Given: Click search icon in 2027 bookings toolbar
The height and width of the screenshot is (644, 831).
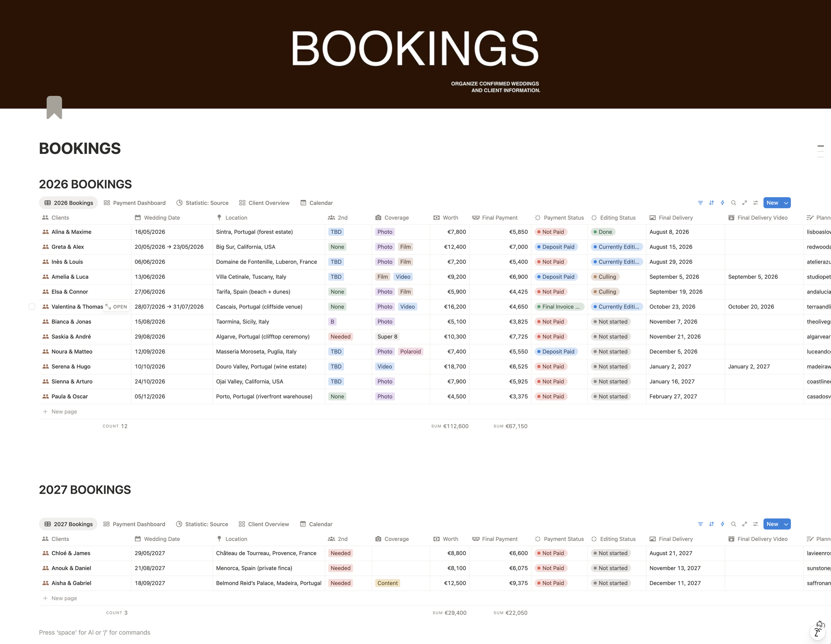Looking at the screenshot, I should 733,524.
